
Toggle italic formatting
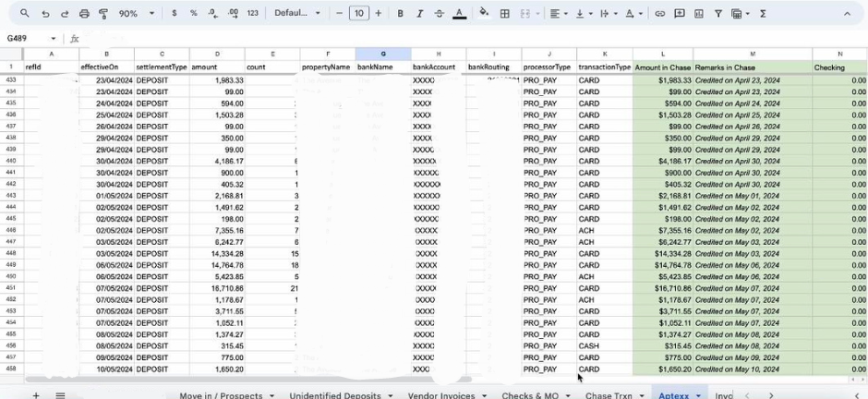point(419,13)
